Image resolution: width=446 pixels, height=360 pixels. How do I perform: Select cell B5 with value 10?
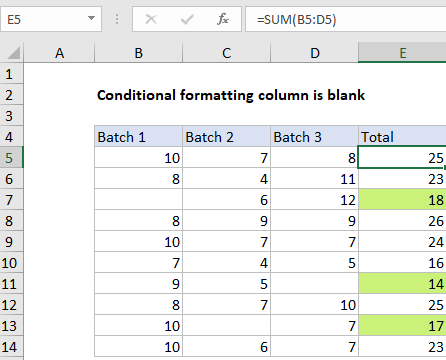point(139,158)
